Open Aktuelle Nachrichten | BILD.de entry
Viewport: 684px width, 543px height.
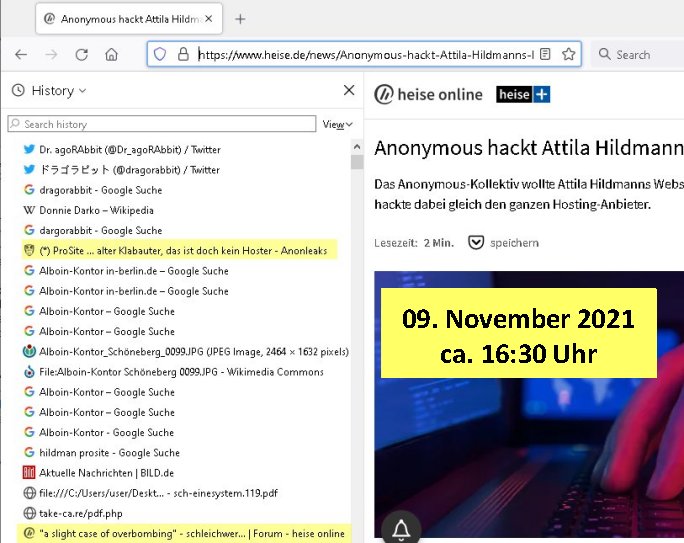tap(99, 473)
